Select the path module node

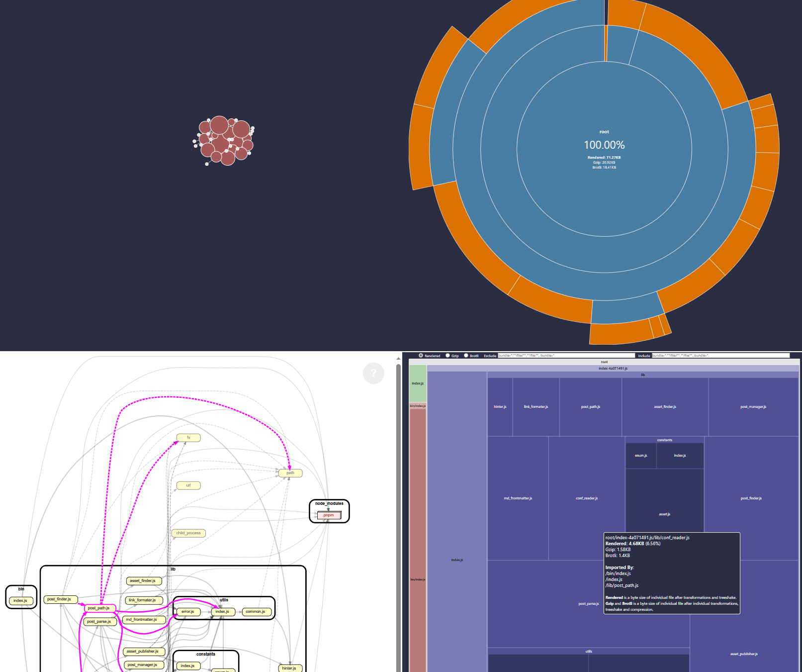point(290,473)
